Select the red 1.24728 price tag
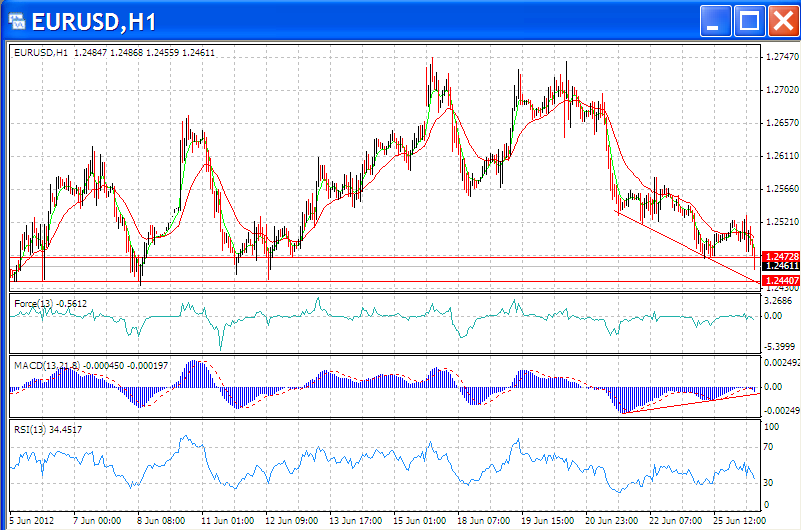Viewport: 801px width, 530px height. click(x=778, y=257)
